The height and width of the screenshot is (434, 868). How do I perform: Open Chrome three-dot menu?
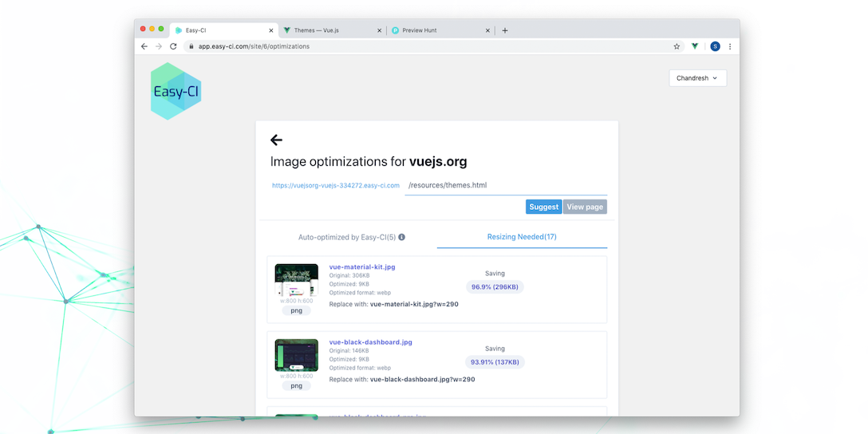coord(730,46)
